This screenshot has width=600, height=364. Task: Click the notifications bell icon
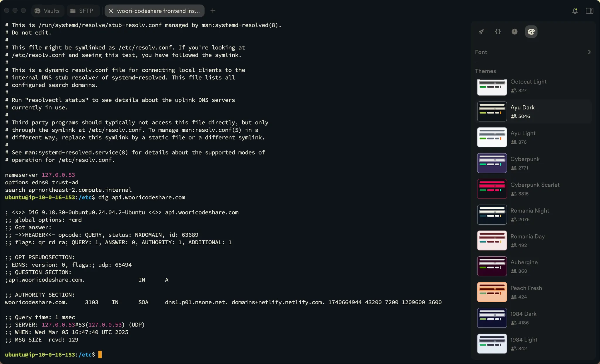[x=575, y=11]
